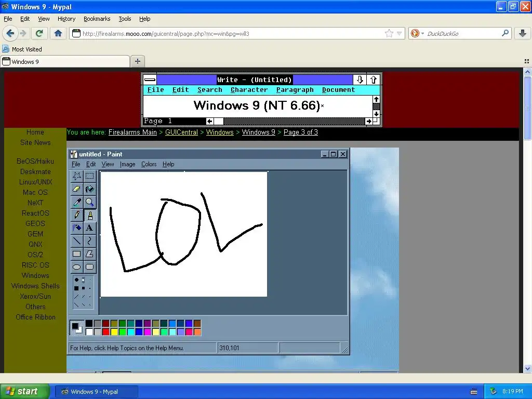532x399 pixels.
Task: Open the browser Bookmarks menu
Action: [97, 19]
